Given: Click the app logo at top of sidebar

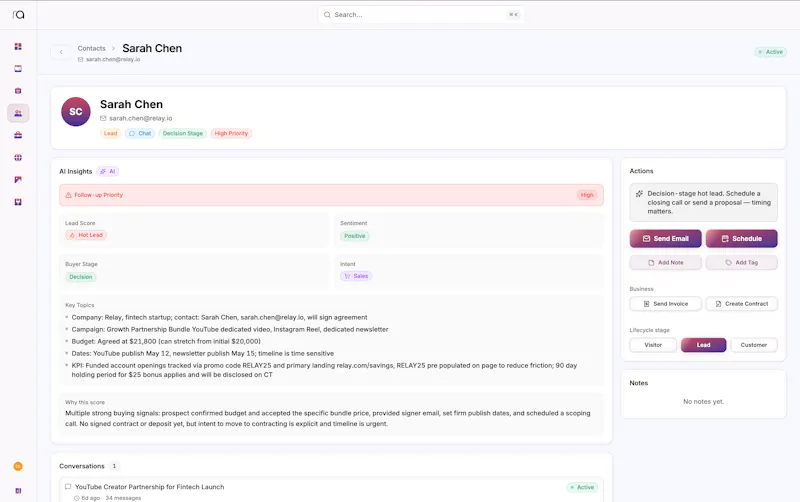Looking at the screenshot, I should tap(18, 15).
